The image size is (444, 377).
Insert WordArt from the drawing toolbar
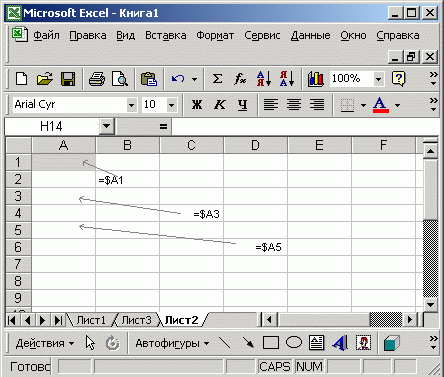coord(340,343)
